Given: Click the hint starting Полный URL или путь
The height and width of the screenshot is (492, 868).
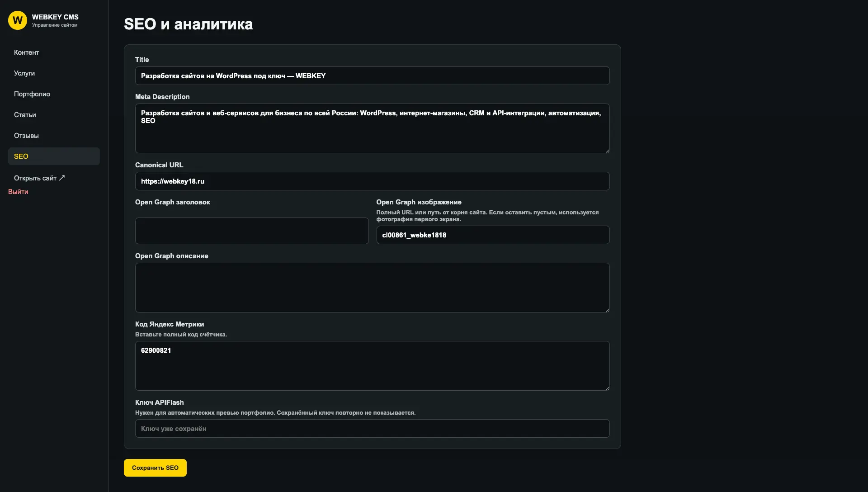Looking at the screenshot, I should point(487,216).
